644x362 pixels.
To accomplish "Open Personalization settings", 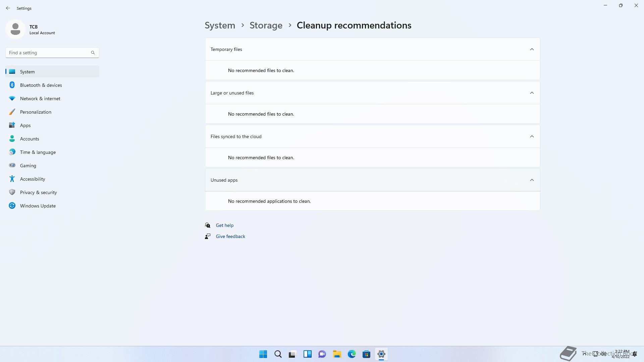I will coord(52,112).
